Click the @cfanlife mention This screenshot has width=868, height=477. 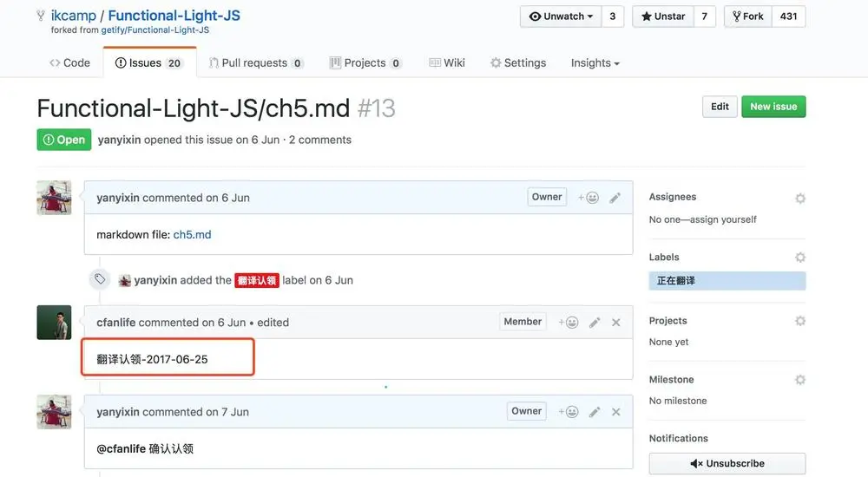(x=122, y=448)
